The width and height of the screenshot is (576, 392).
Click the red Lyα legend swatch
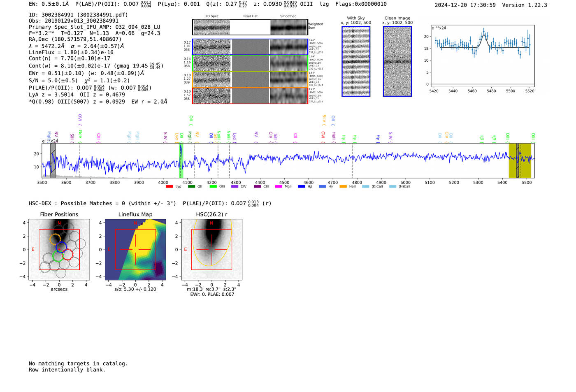pyautogui.click(x=169, y=187)
